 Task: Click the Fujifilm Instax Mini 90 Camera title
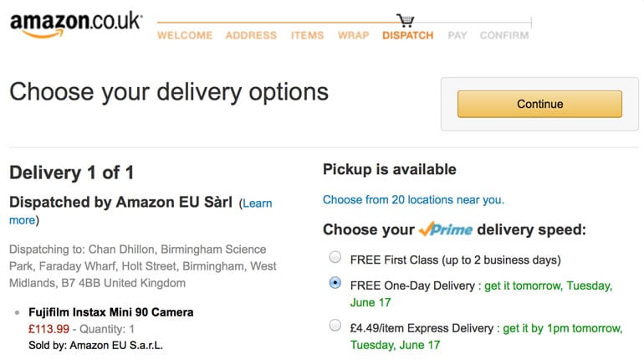click(111, 312)
